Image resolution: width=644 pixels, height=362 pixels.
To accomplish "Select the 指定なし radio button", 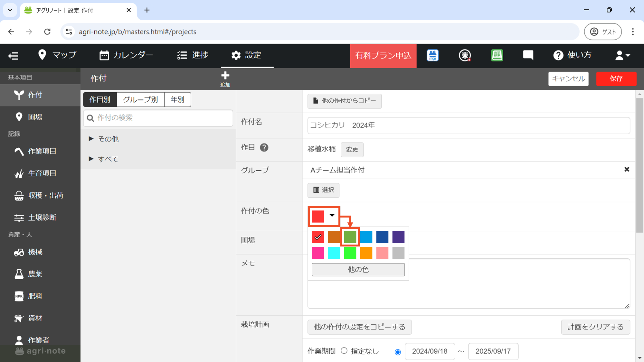I will 344,351.
